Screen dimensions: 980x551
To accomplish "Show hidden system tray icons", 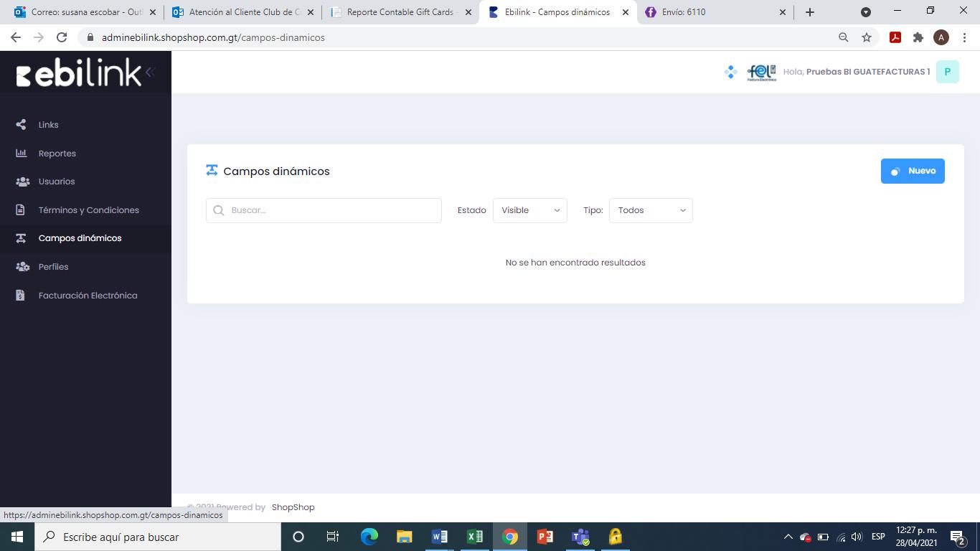I will pos(788,537).
